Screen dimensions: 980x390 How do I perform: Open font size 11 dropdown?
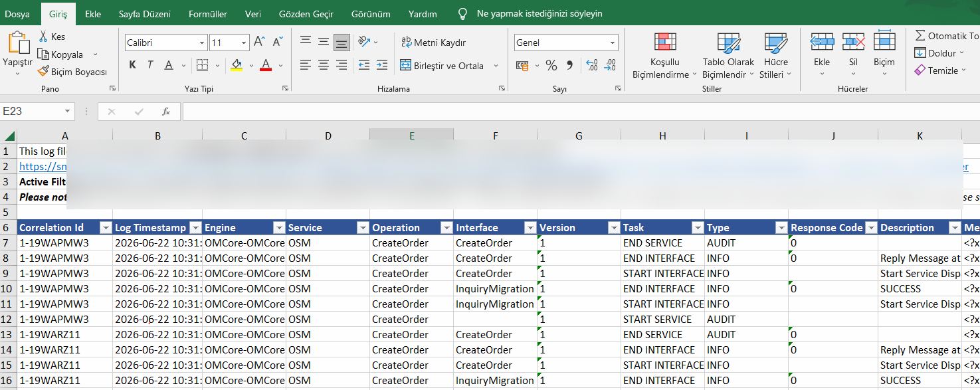coord(245,43)
